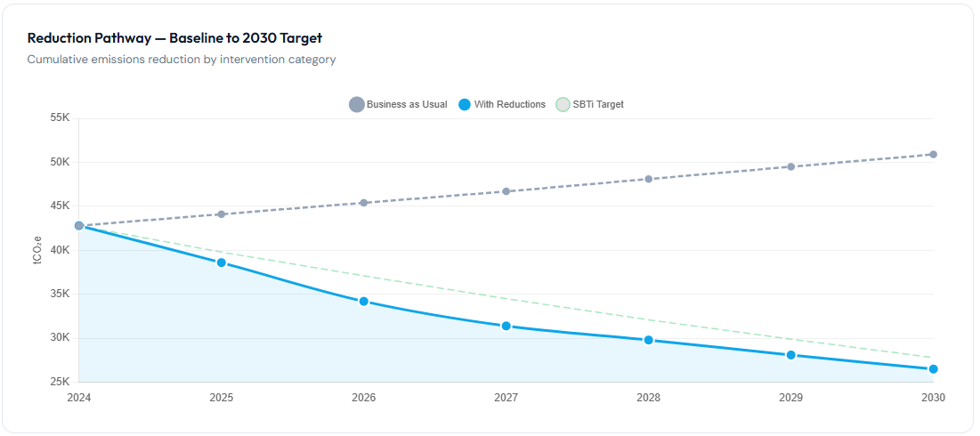
Task: Click the 2028 x-axis label
Action: [x=649, y=398]
